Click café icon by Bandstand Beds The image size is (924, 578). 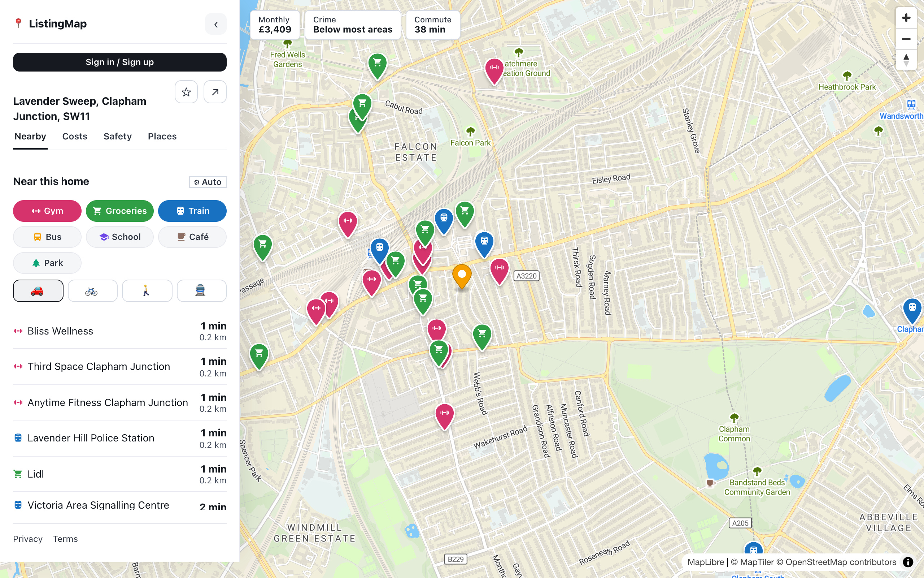[x=710, y=483]
